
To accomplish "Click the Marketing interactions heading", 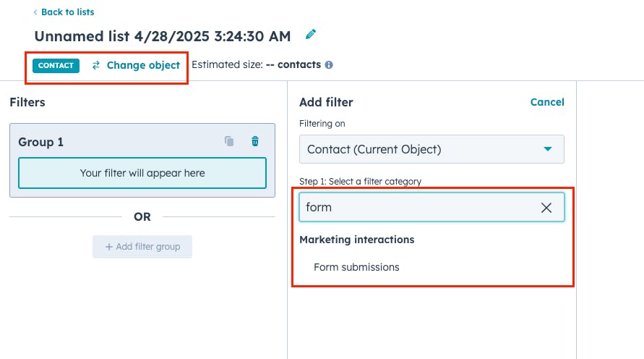I will 357,240.
